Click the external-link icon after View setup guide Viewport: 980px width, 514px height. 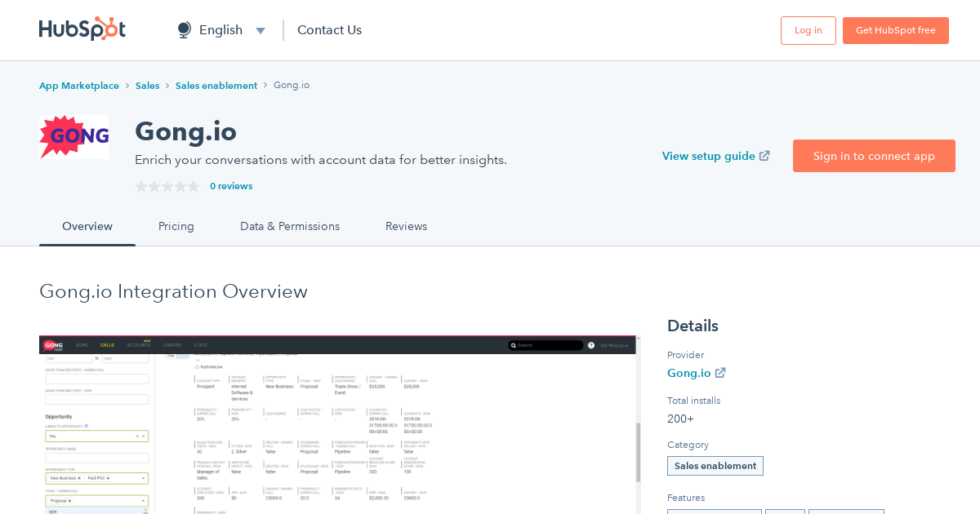click(764, 155)
